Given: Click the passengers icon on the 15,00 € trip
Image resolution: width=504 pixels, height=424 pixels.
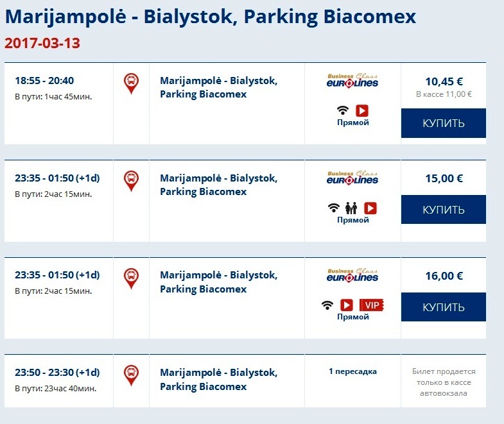Looking at the screenshot, I should coord(352,208).
